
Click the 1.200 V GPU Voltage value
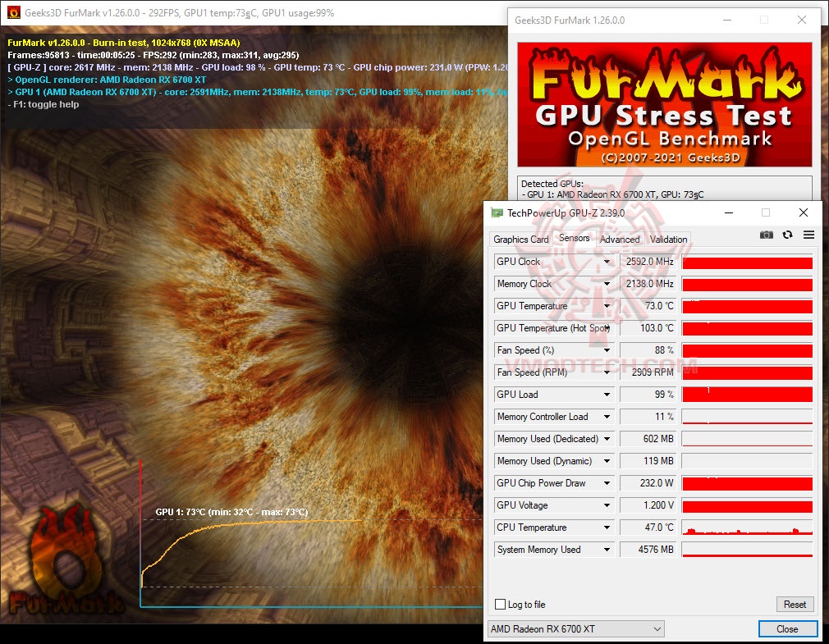[648, 505]
